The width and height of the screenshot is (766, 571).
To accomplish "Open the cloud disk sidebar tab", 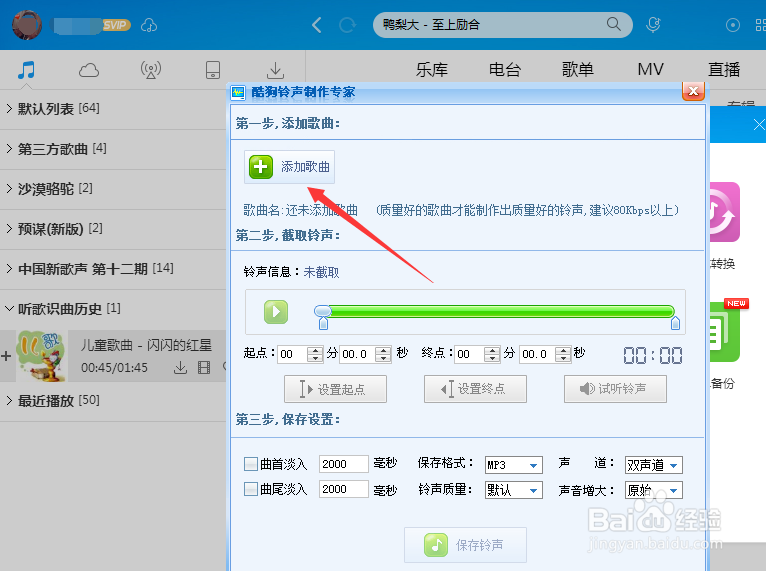I will pos(89,70).
